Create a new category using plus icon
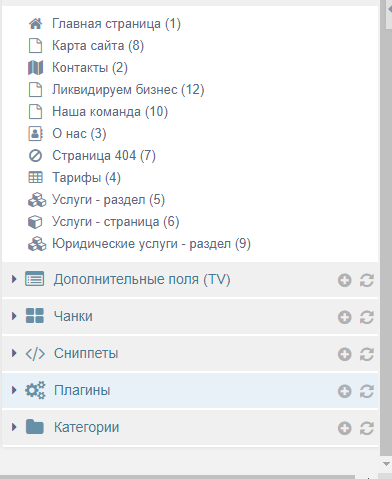Viewport: 392px width, 479px height. pyautogui.click(x=344, y=428)
